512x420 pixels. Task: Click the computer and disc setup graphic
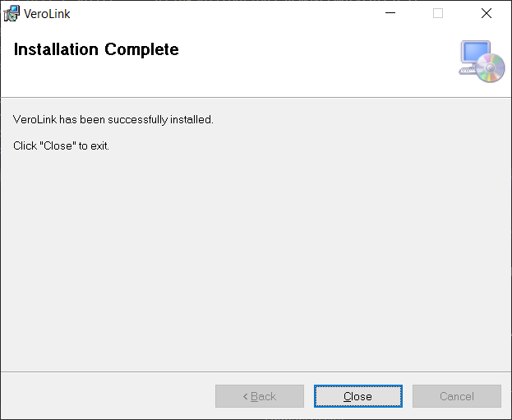click(x=481, y=61)
